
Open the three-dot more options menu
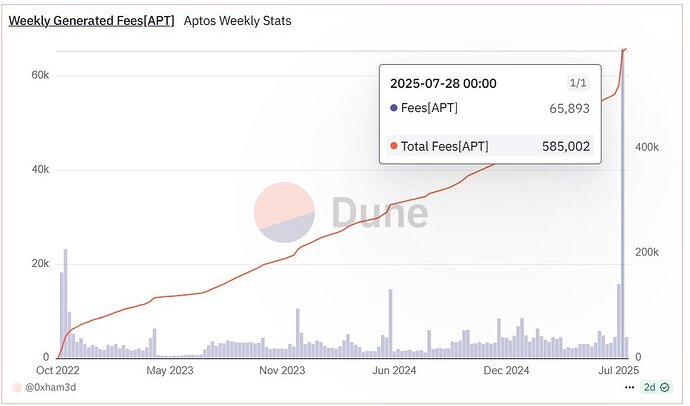pos(630,387)
